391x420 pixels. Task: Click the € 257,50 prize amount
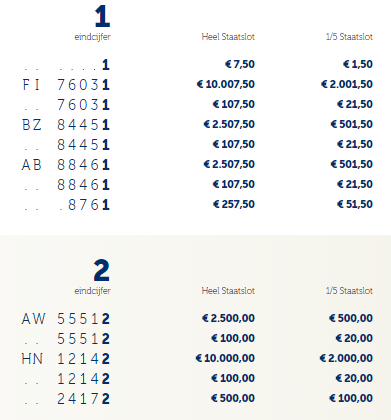(234, 204)
